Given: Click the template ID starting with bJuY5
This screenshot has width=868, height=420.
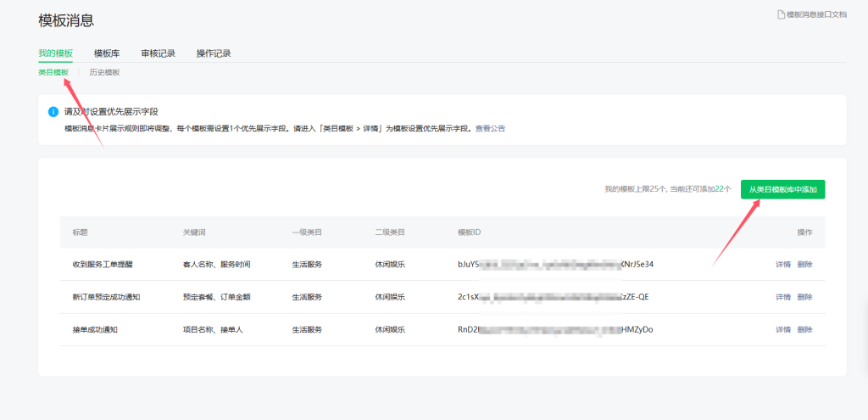Looking at the screenshot, I should (556, 264).
